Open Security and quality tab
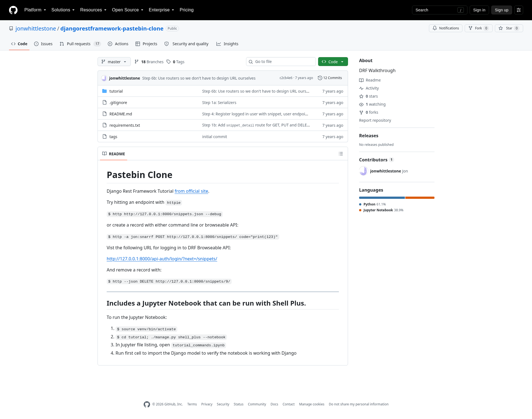 (186, 44)
